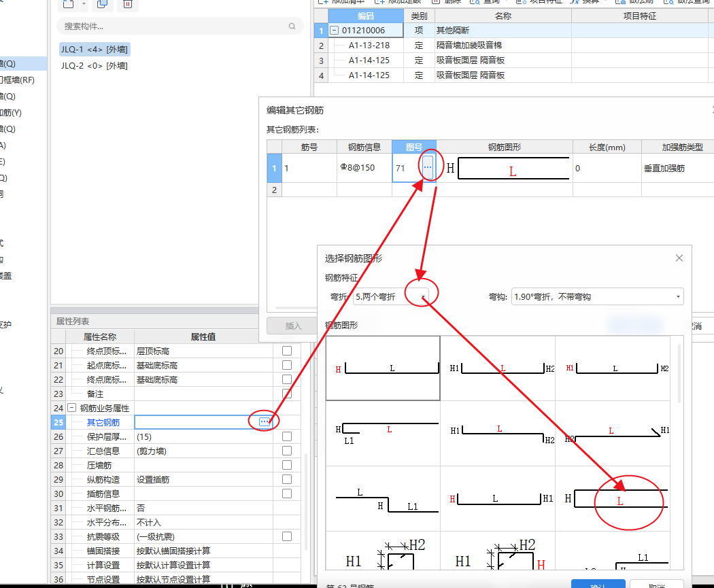Select closed-loop shape H with red L
714x588 pixels.
coord(613,499)
